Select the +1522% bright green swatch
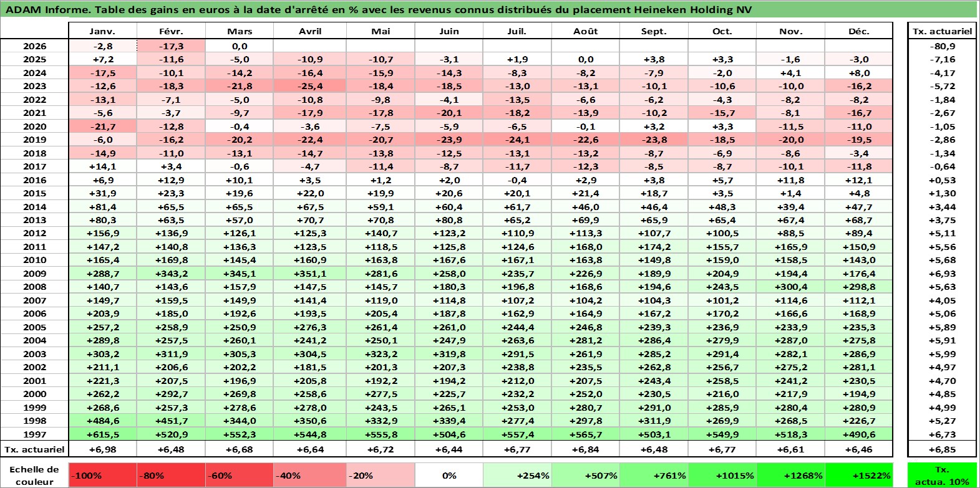 [x=859, y=475]
